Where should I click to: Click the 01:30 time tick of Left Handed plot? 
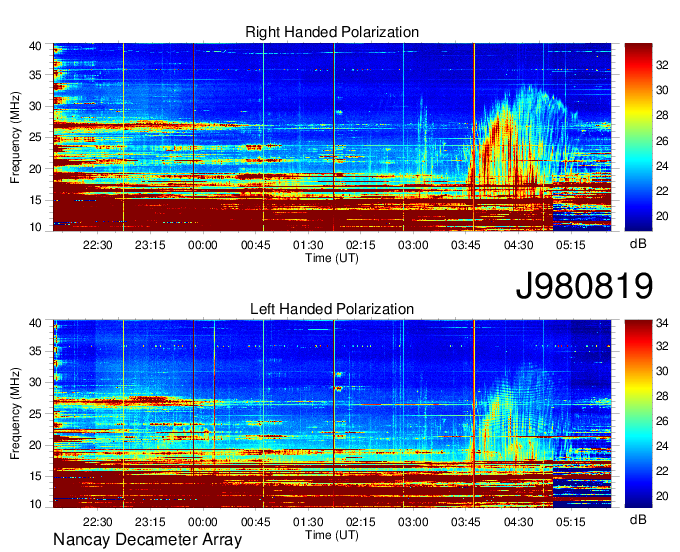(x=308, y=522)
